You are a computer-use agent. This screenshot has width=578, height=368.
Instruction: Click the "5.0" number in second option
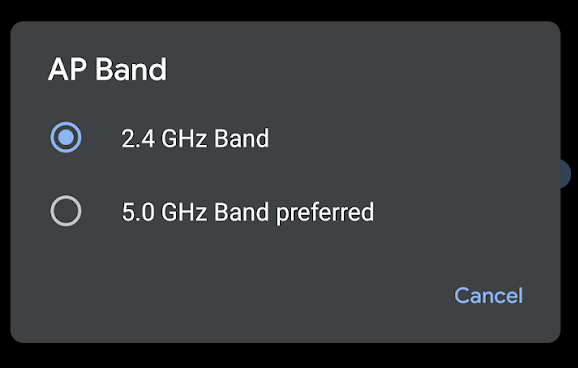point(138,212)
